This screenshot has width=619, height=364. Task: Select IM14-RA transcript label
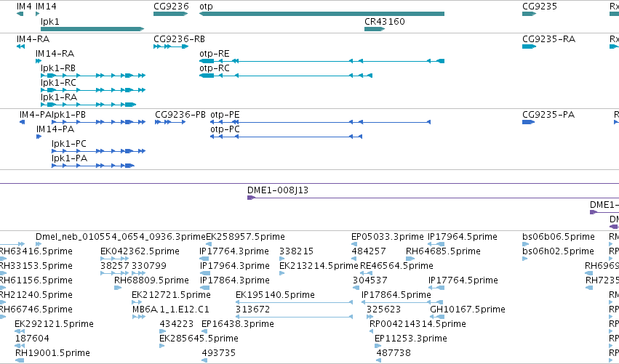click(55, 54)
